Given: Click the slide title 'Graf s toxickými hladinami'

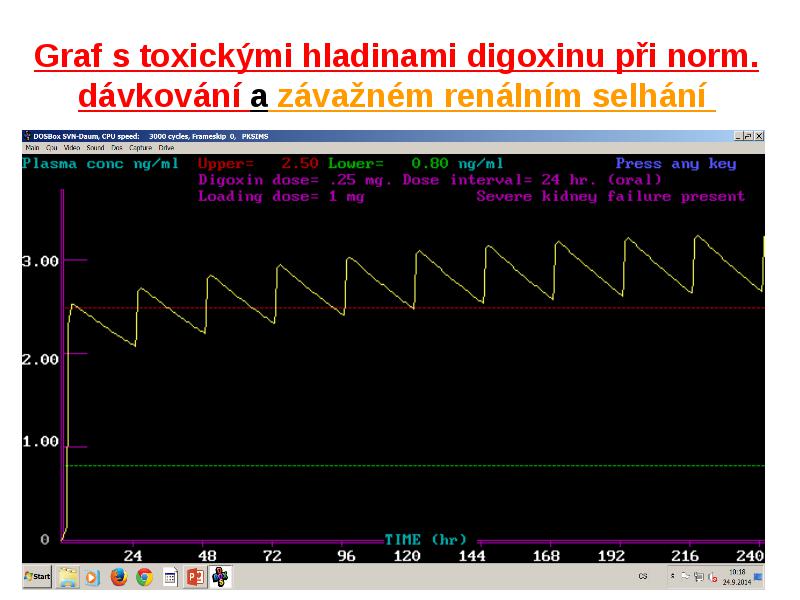Looking at the screenshot, I should tap(245, 56).
